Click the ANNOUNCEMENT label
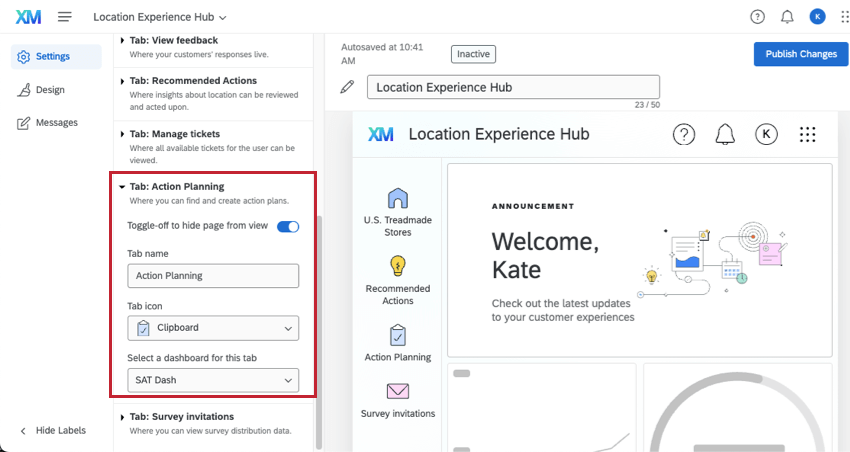This screenshot has height=452, width=850. click(533, 206)
